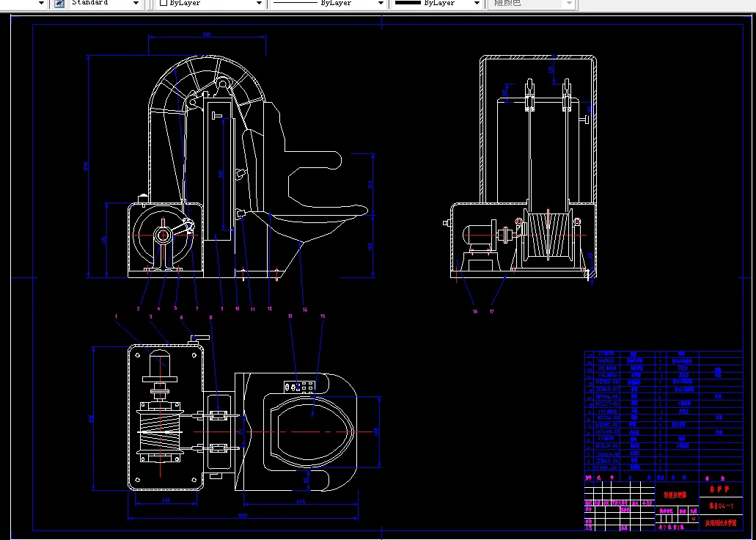Click the GCCL77-02 part code in parts list

point(607,403)
